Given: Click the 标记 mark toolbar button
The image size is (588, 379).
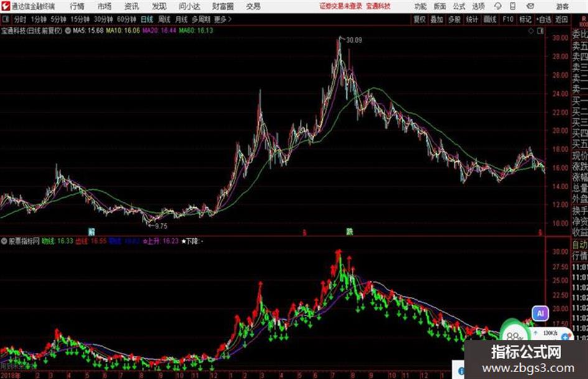Looking at the screenshot, I should pyautogui.click(x=525, y=19).
